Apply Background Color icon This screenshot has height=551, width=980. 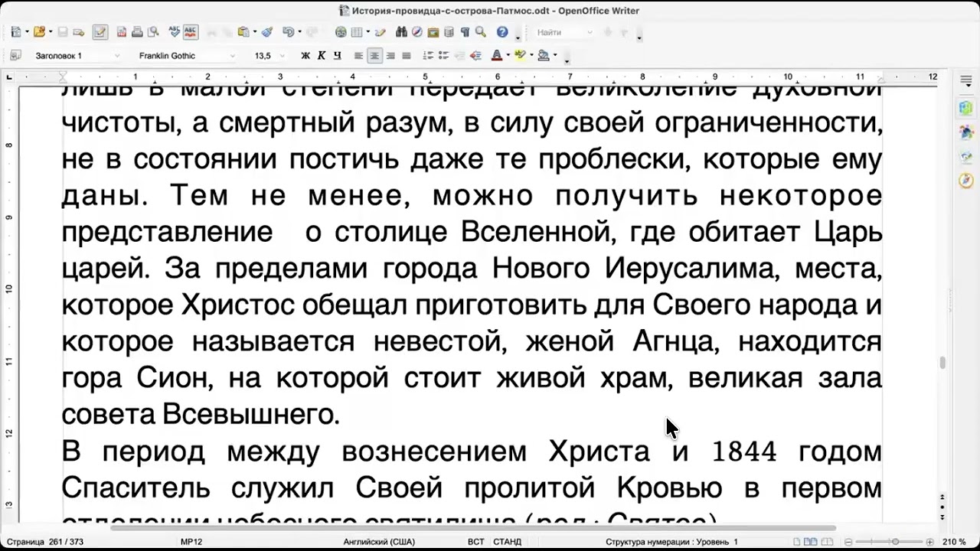pyautogui.click(x=544, y=56)
